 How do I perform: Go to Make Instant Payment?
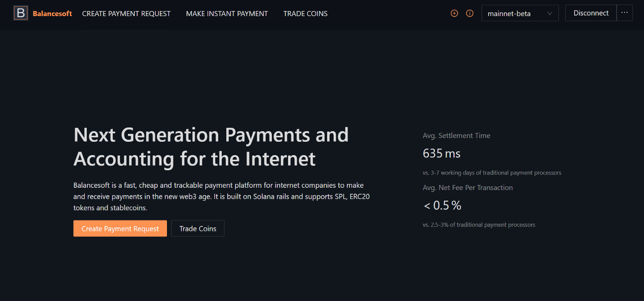[x=227, y=14]
